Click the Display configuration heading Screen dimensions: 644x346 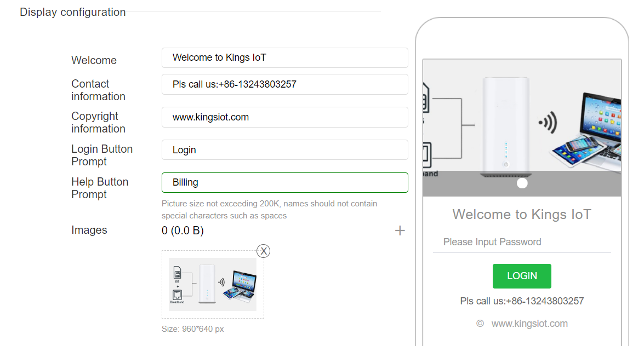(73, 12)
